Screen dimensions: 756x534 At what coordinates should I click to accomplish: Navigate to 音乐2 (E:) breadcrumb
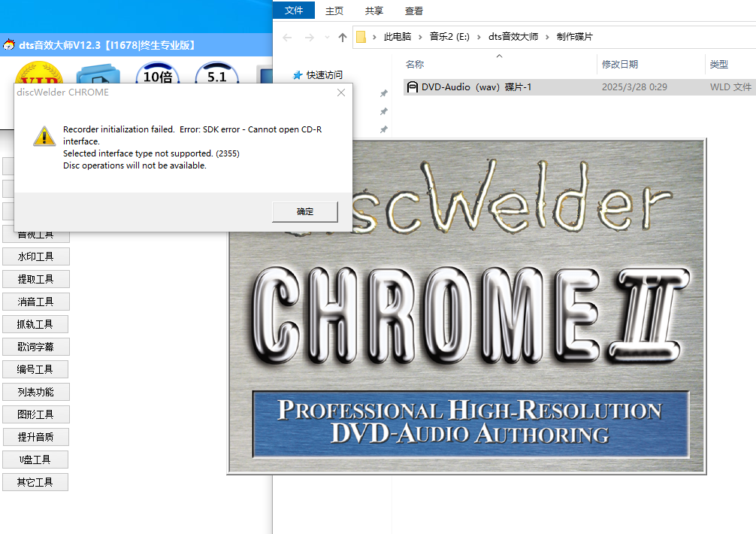pyautogui.click(x=449, y=37)
